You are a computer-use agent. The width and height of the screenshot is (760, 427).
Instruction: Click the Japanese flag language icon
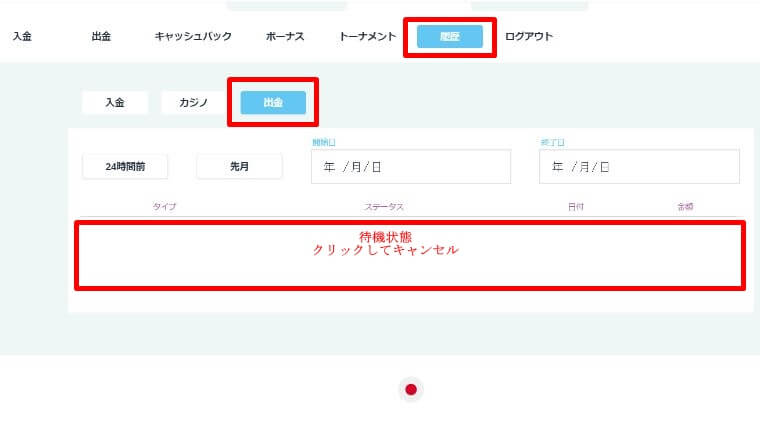pos(410,389)
